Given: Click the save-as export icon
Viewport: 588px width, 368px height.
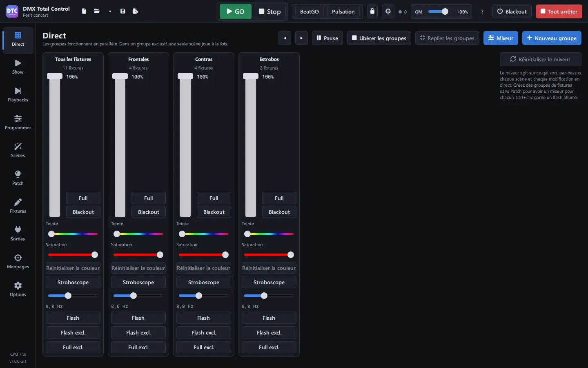Looking at the screenshot, I should (x=136, y=11).
